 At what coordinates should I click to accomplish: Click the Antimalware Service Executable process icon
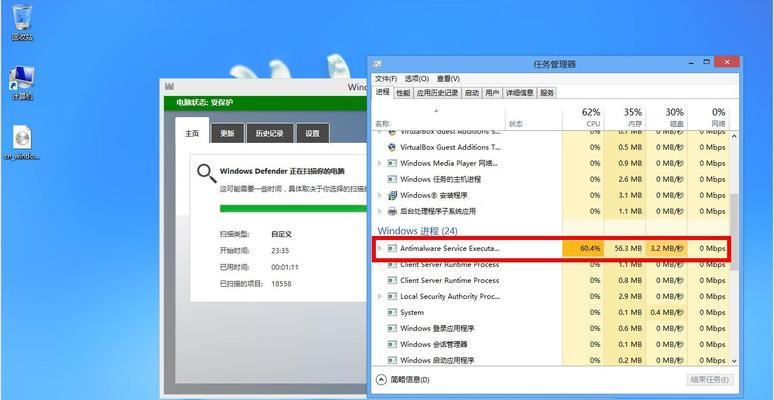tap(392, 248)
